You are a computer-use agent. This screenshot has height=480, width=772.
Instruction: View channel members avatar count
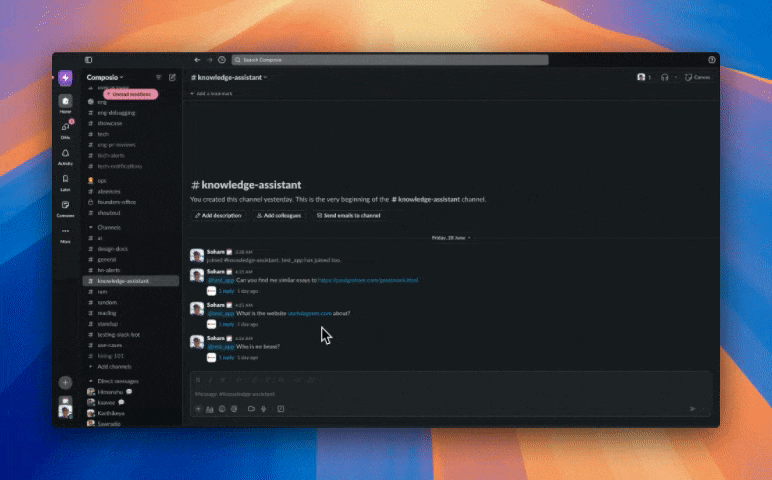point(644,77)
